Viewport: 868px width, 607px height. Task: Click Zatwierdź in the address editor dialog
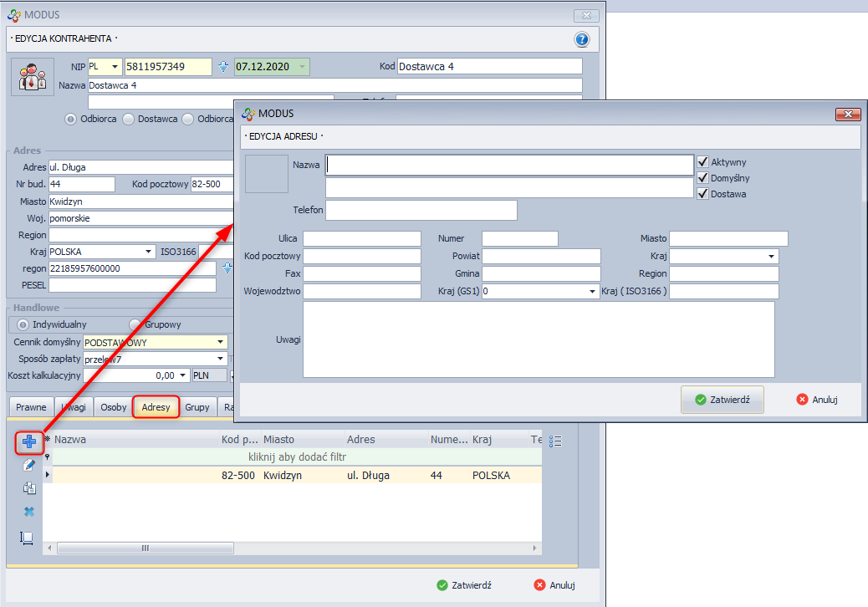[x=722, y=400]
